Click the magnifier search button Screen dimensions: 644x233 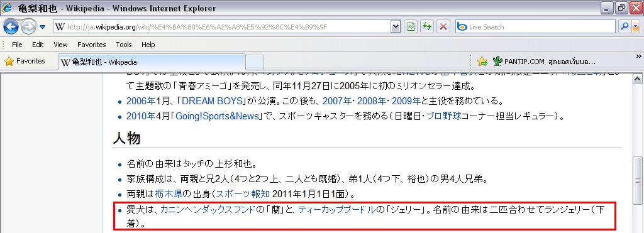click(x=625, y=27)
